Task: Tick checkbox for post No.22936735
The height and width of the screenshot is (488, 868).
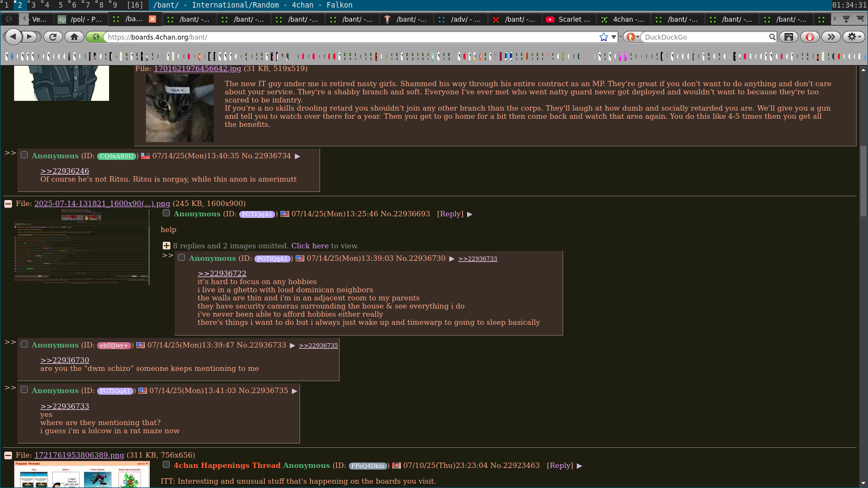Action: click(x=24, y=390)
